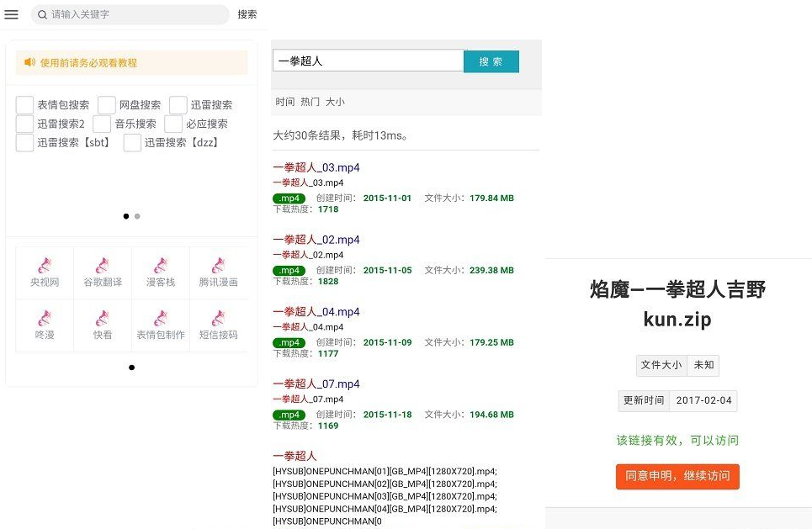
Task: Open the hamburger menu icon
Action: pyautogui.click(x=12, y=14)
